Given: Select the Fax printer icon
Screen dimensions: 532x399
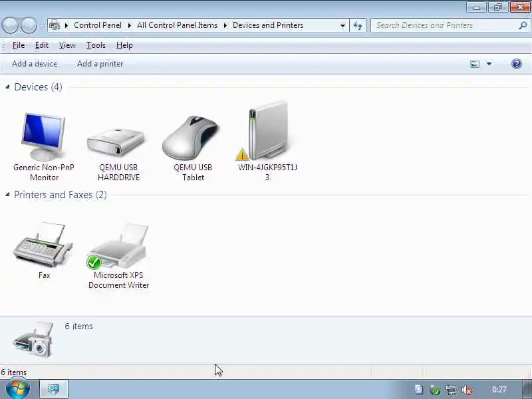Looking at the screenshot, I should (x=43, y=245).
